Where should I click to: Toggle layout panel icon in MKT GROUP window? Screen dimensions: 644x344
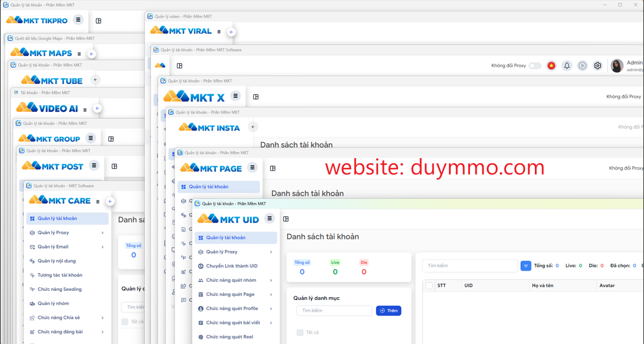coord(111,139)
